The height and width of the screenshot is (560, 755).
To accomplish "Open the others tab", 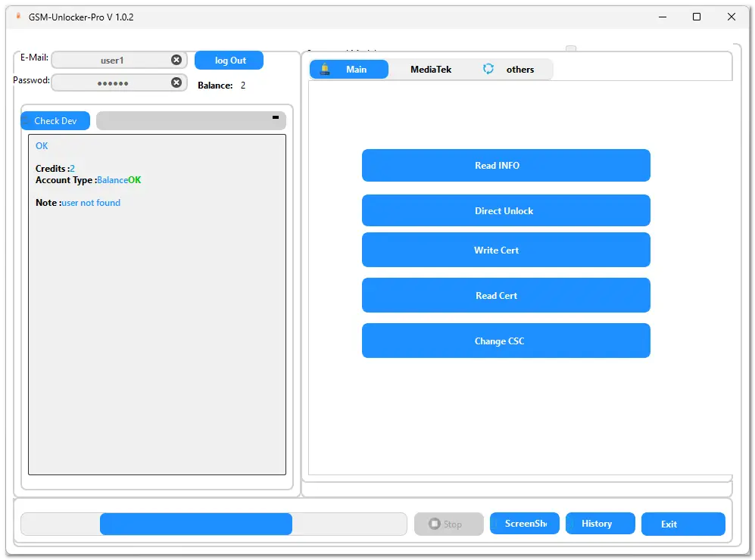I will (x=520, y=70).
